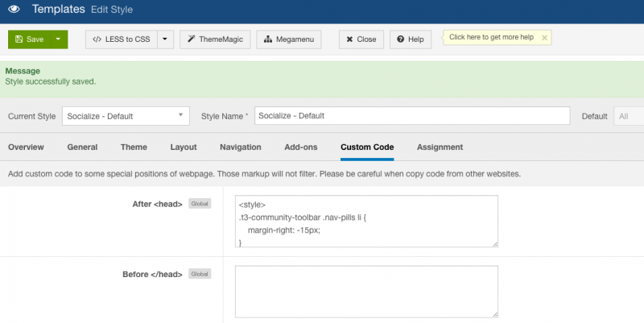This screenshot has width=644, height=323.
Task: Open the Add-ons tab
Action: [301, 147]
